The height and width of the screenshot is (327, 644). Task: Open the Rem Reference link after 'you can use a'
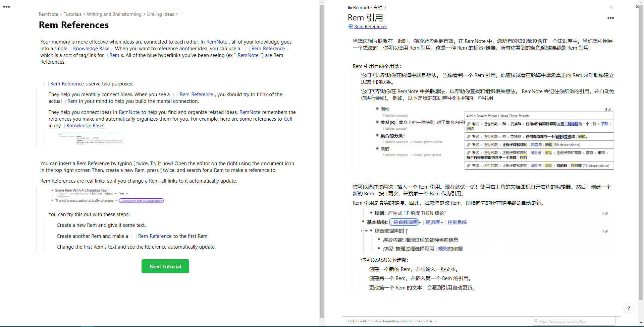(268, 49)
